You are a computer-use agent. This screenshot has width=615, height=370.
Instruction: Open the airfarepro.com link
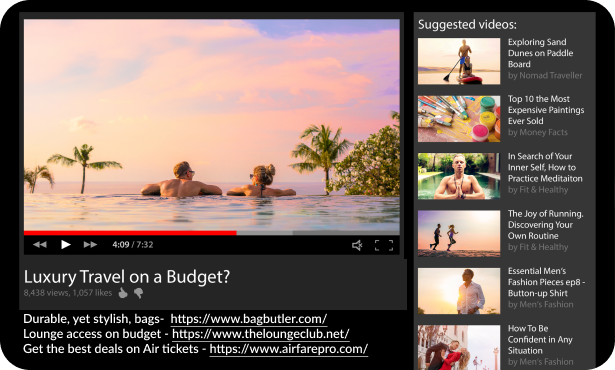pyautogui.click(x=289, y=349)
